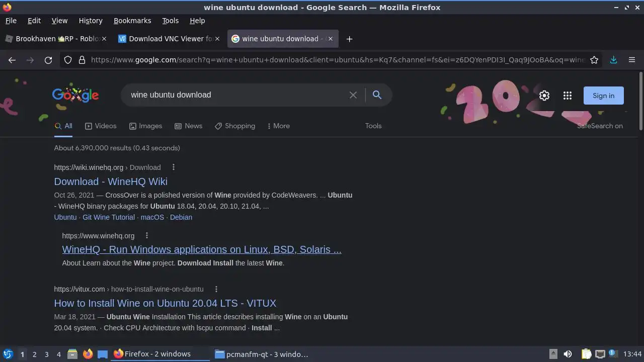
Task: Open the Debian sitelink
Action: 181,217
